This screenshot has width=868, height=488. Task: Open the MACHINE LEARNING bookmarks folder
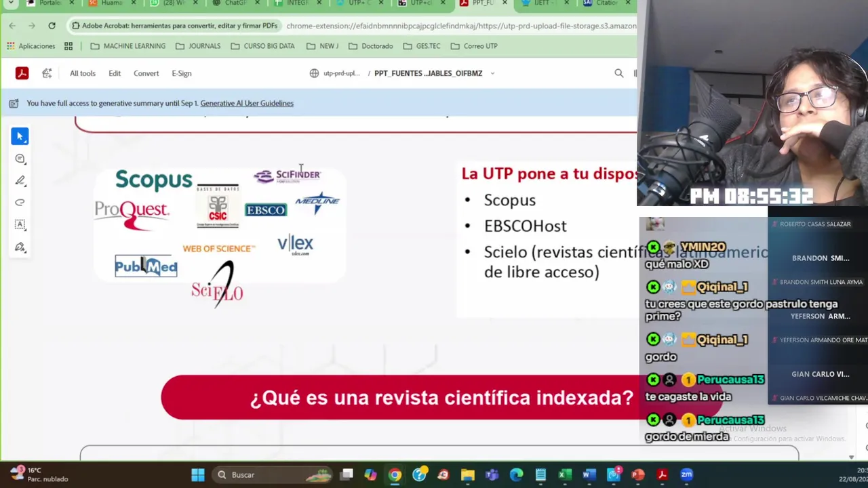coord(127,46)
